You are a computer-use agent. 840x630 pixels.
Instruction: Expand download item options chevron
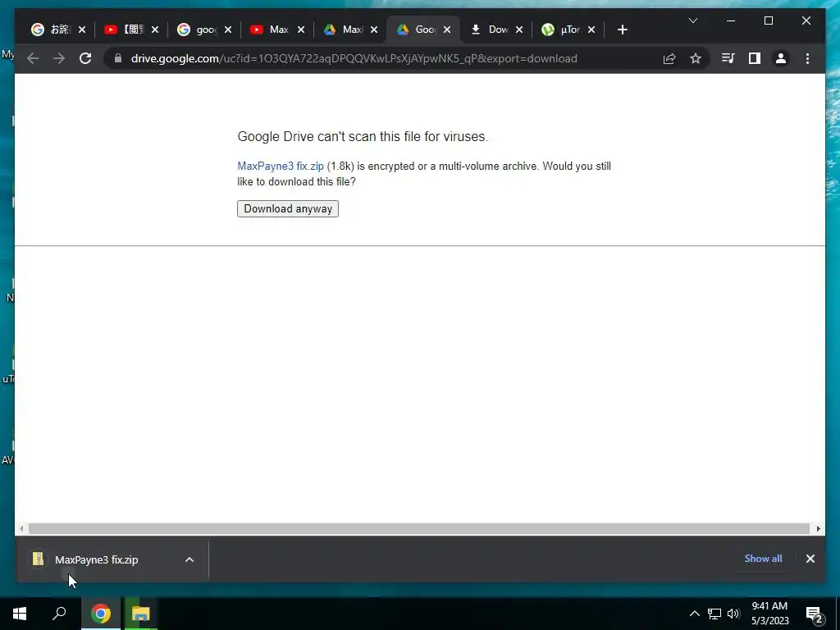click(x=189, y=559)
